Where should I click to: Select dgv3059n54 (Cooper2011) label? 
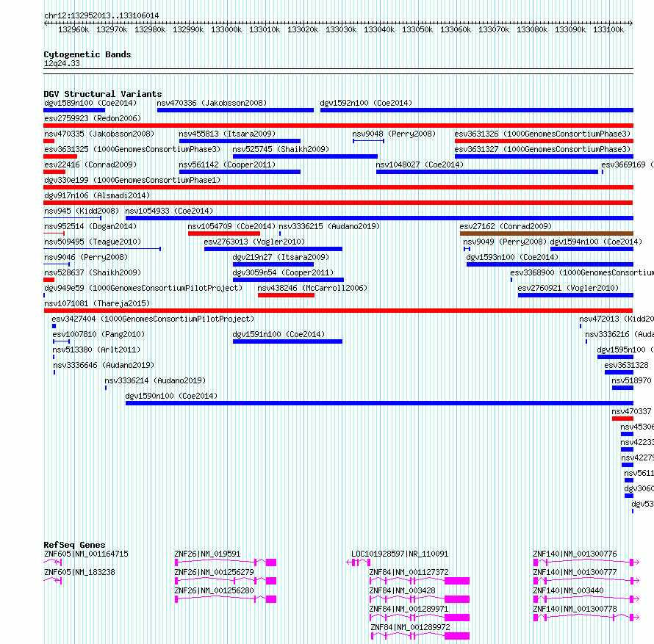(x=283, y=272)
